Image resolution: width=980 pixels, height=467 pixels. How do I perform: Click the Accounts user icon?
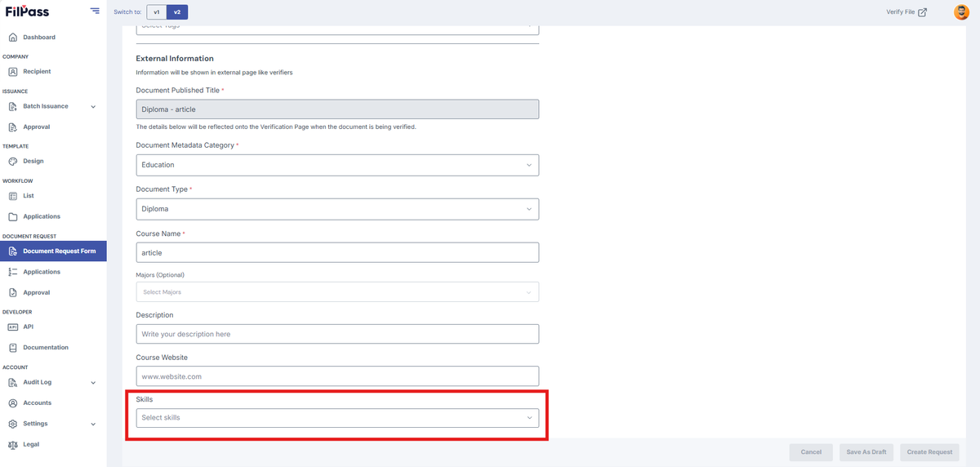13,403
